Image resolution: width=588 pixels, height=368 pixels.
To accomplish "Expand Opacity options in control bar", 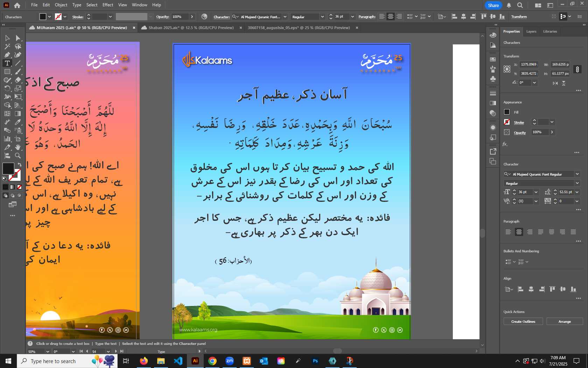I will 192,16.
